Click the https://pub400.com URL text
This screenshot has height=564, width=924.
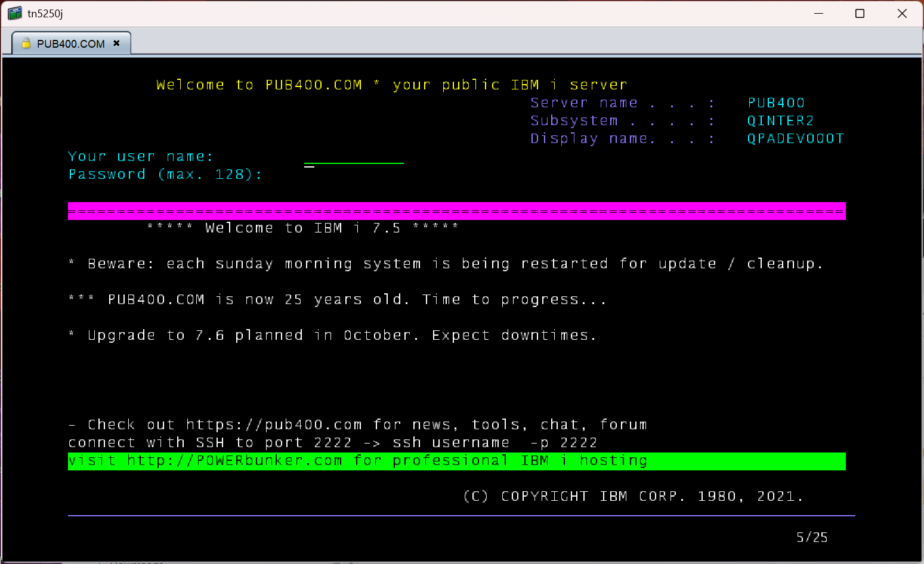tap(274, 424)
